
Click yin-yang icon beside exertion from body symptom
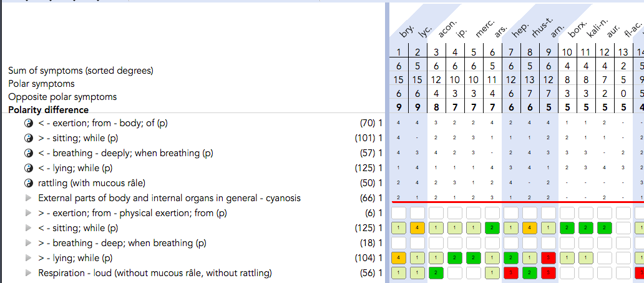pos(28,123)
